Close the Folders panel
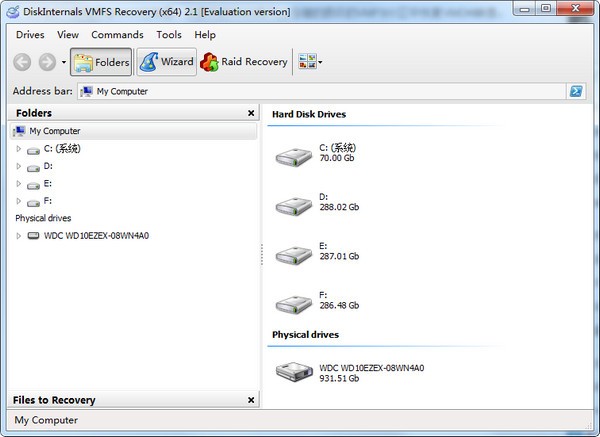Image resolution: width=600 pixels, height=437 pixels. [251, 113]
